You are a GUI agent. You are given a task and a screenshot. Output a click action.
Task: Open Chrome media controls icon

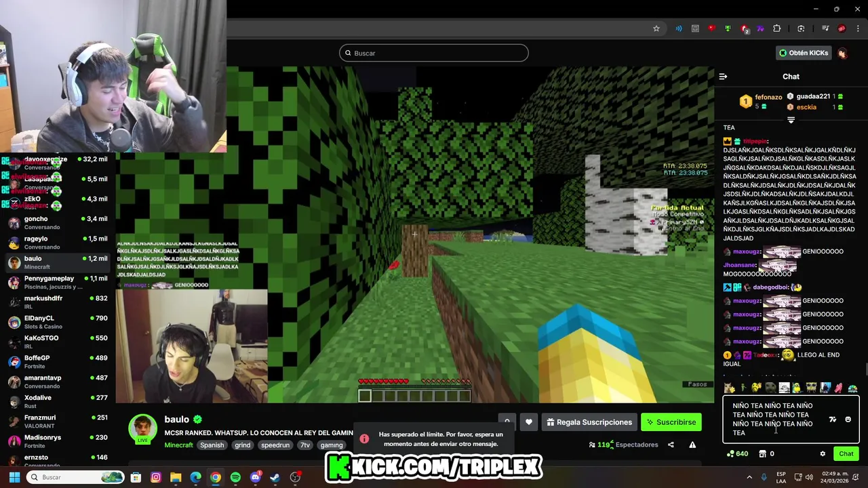pos(825,28)
